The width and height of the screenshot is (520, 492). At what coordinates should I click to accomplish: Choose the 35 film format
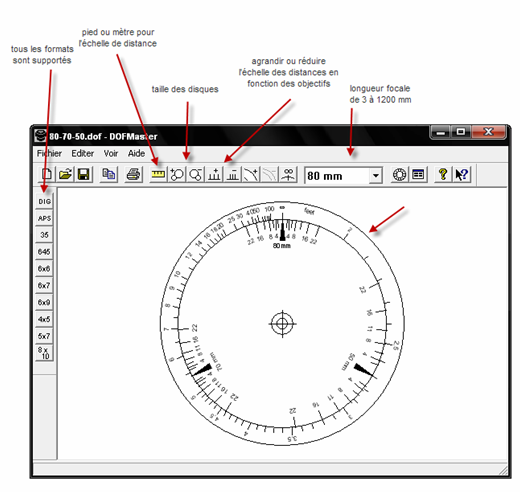44,235
